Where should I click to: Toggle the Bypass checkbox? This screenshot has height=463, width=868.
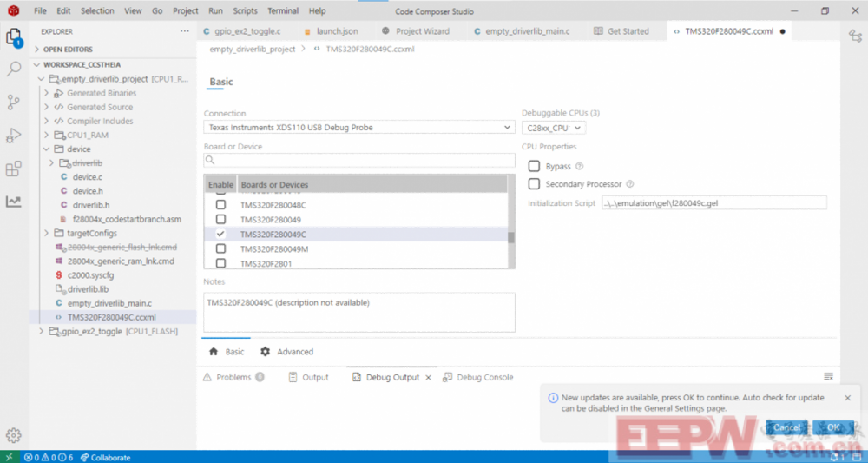[534, 166]
